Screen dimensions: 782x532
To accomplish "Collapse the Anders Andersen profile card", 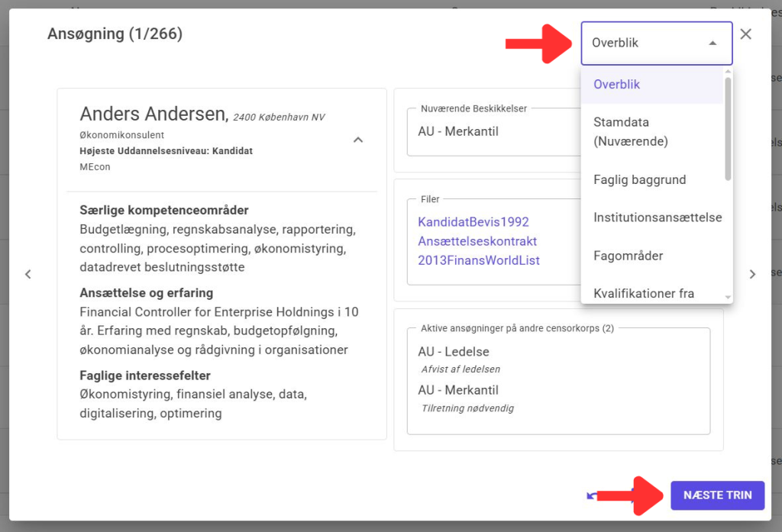I will click(x=358, y=140).
